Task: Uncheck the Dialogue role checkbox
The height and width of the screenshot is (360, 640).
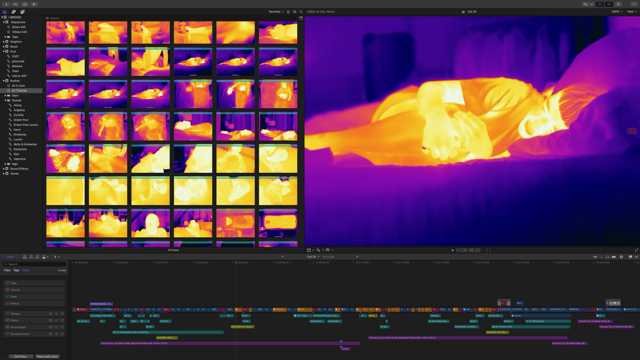Action: click(7, 313)
